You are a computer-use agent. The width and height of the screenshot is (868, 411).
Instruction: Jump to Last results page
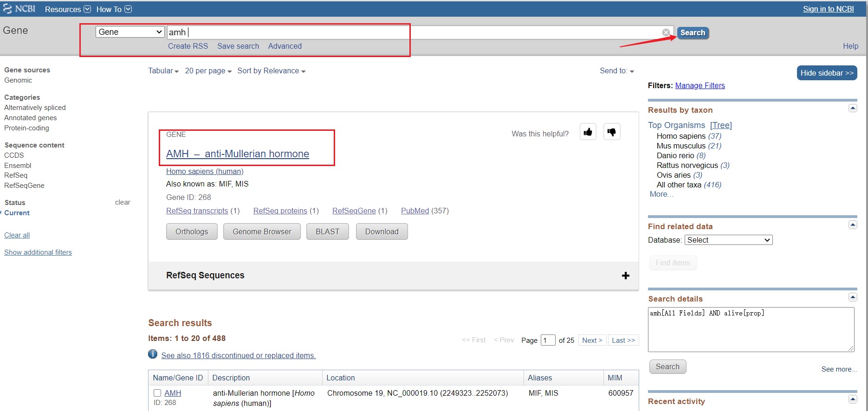[x=623, y=340]
